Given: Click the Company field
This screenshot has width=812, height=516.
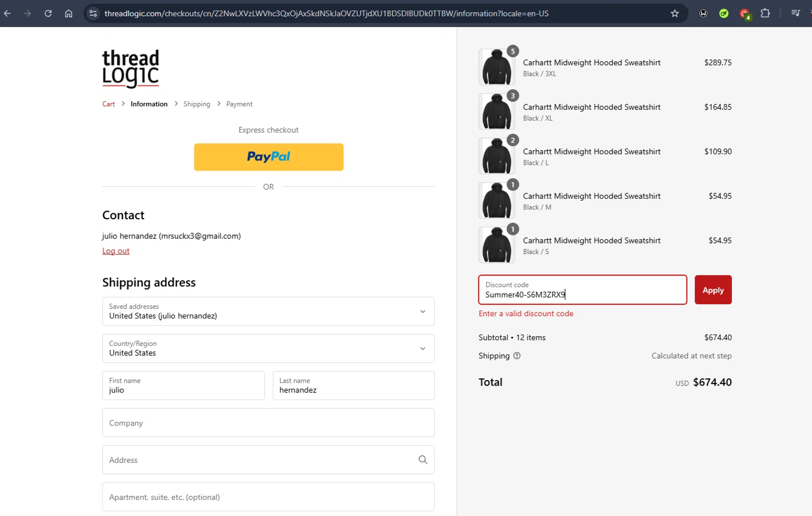Looking at the screenshot, I should click(269, 423).
